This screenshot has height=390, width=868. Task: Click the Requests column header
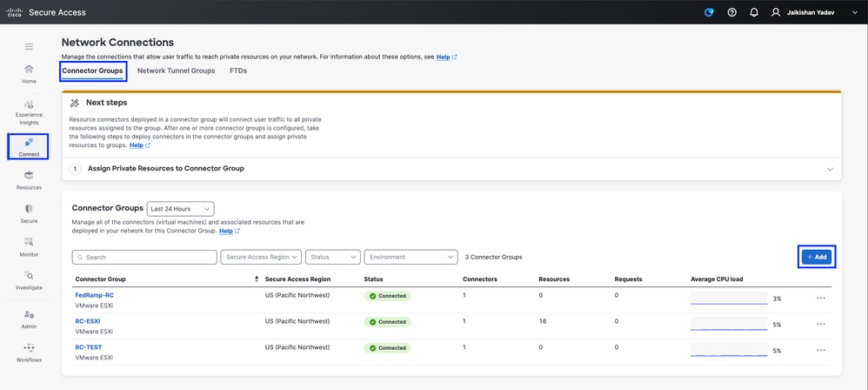coord(628,279)
